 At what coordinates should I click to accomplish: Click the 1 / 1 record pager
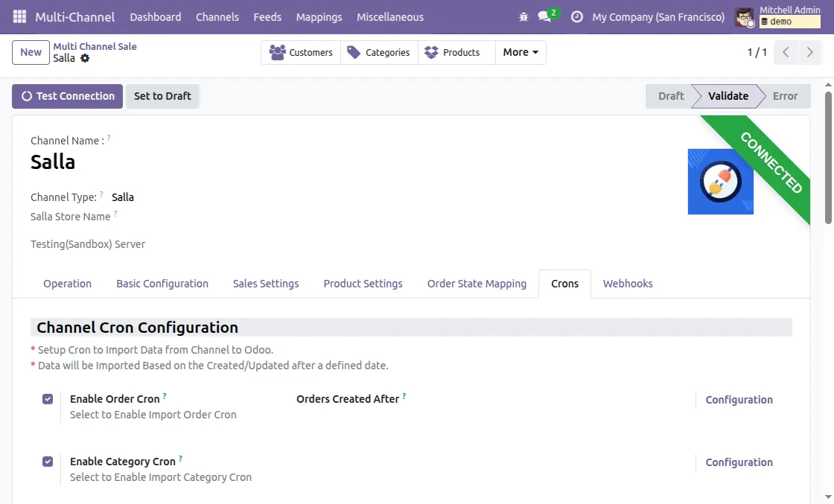(x=757, y=52)
